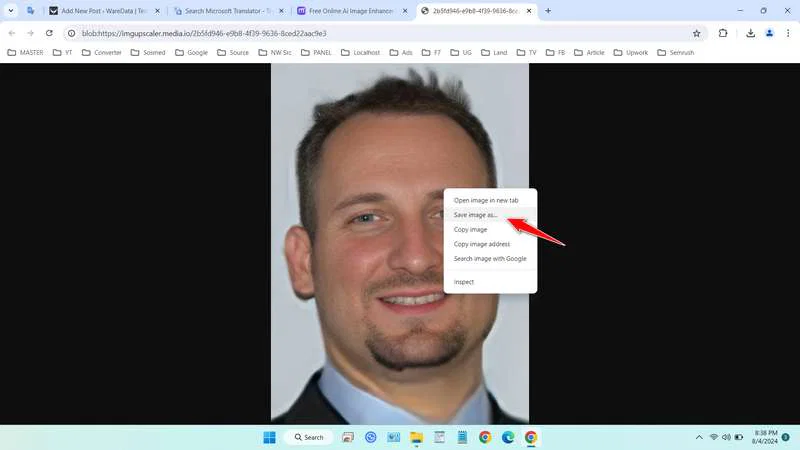Open a new browser tab with plus
This screenshot has height=450, width=800.
548,11
